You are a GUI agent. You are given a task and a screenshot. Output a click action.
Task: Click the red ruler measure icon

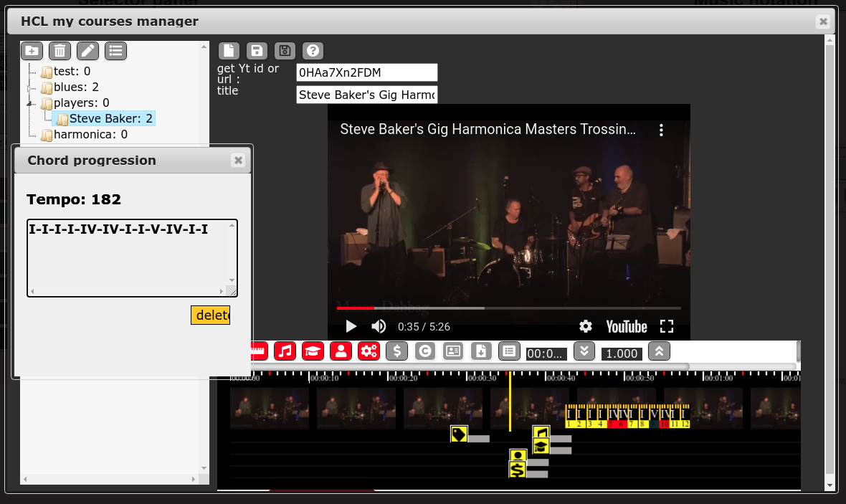[260, 351]
